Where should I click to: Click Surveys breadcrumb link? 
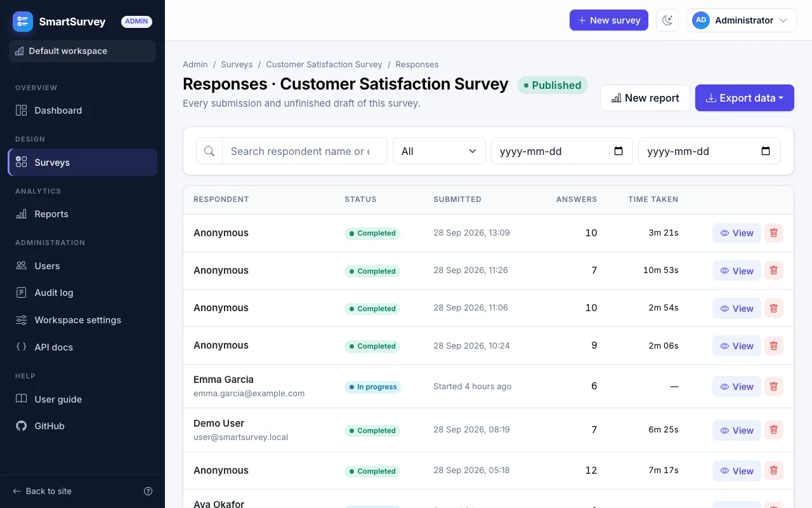click(237, 64)
